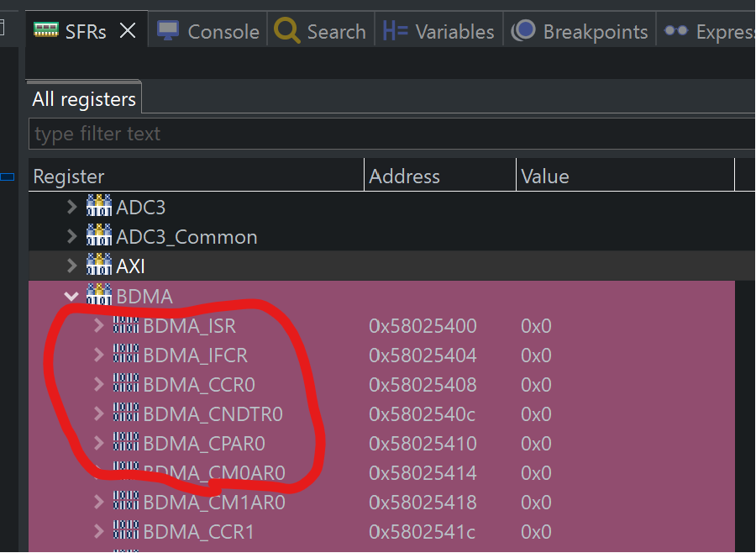The width and height of the screenshot is (756, 553).
Task: Close the SFRs tab
Action: (128, 30)
